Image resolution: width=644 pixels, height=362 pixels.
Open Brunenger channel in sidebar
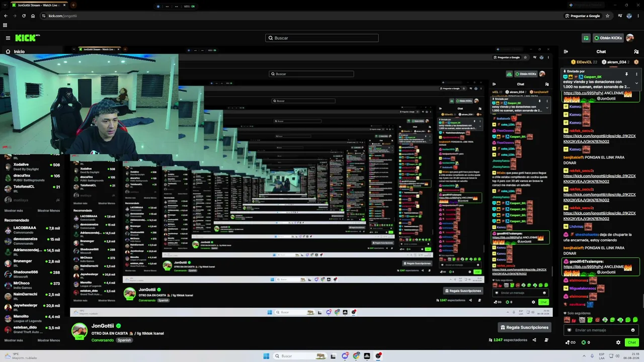point(32,263)
